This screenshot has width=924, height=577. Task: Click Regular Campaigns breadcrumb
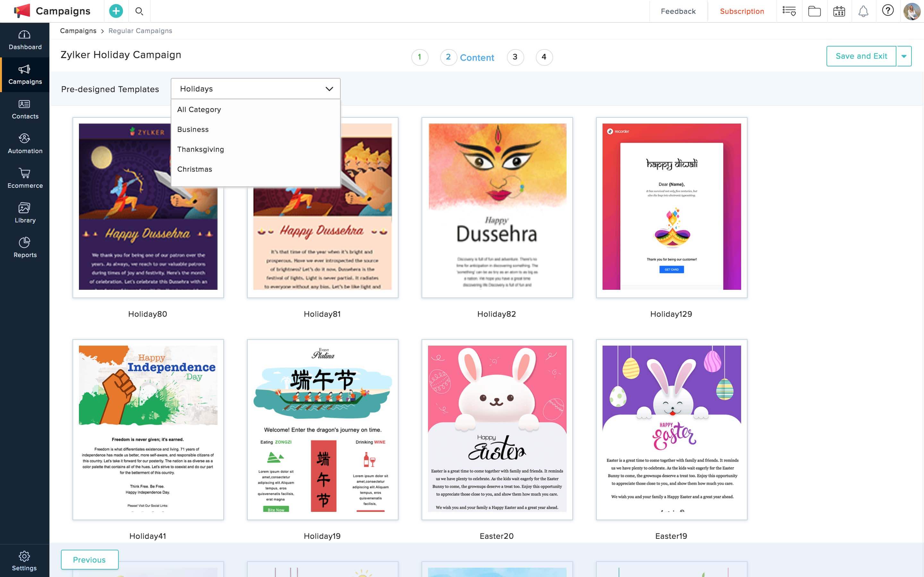coord(141,31)
